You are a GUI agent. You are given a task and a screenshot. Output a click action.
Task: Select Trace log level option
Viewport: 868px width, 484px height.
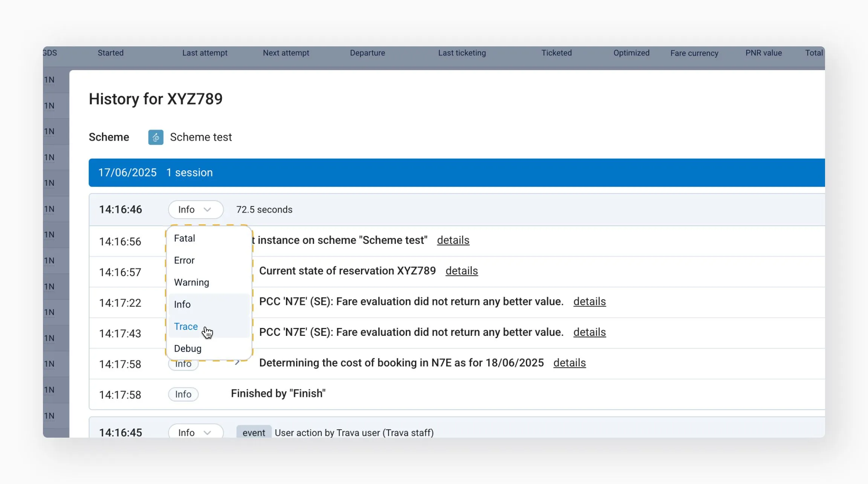pos(186,326)
